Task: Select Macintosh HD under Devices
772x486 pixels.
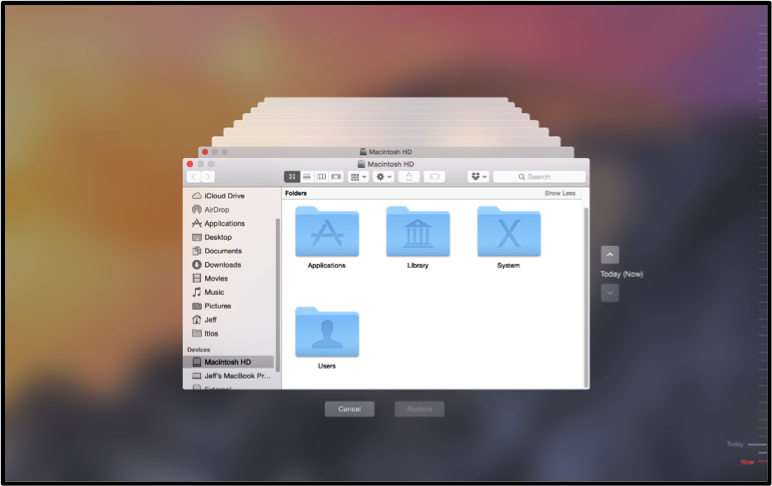Action: point(229,362)
